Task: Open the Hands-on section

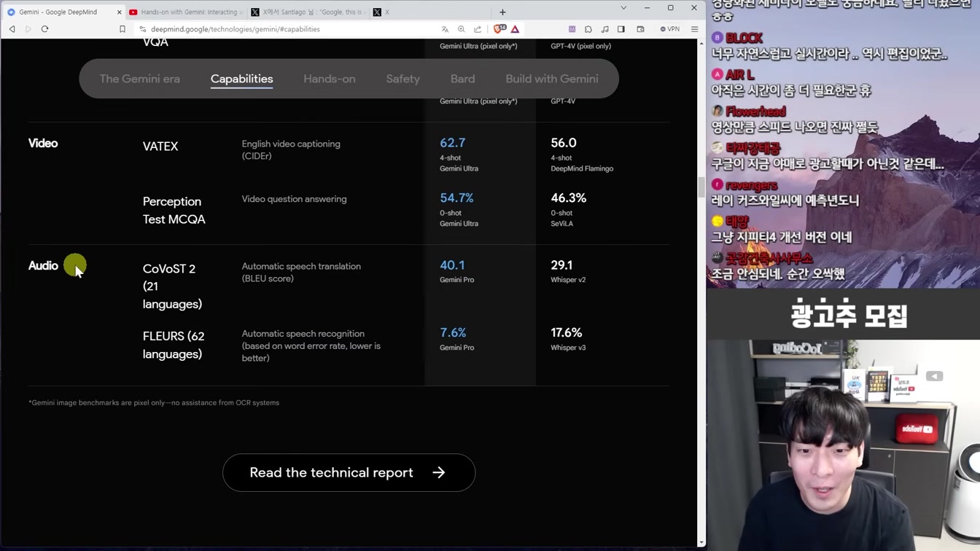Action: [x=330, y=79]
